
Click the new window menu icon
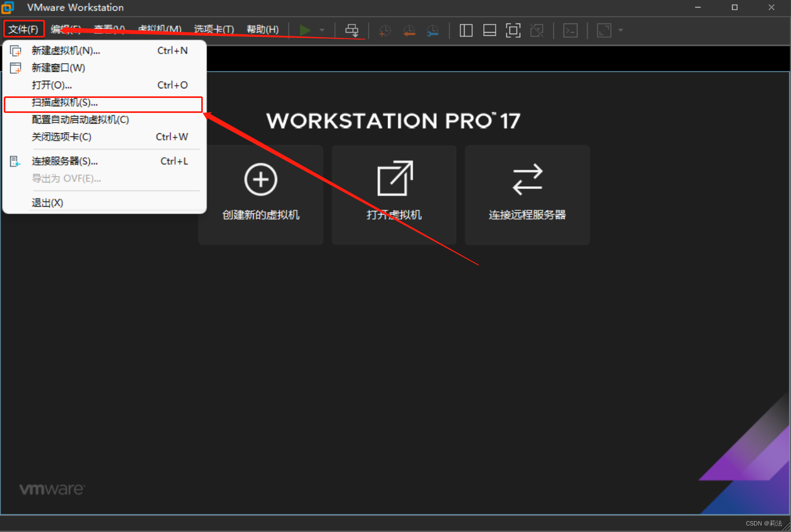click(x=16, y=68)
